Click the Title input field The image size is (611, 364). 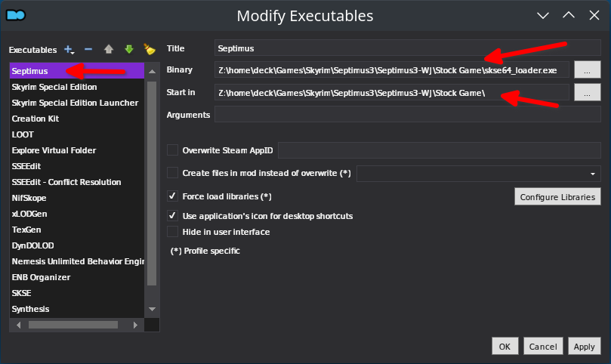407,48
